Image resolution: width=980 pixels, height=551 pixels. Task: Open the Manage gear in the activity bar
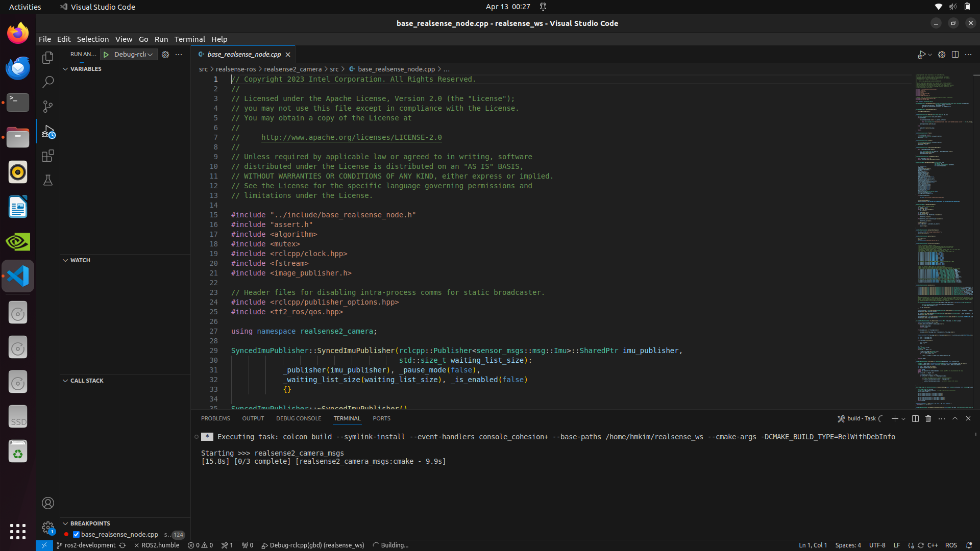click(x=48, y=528)
